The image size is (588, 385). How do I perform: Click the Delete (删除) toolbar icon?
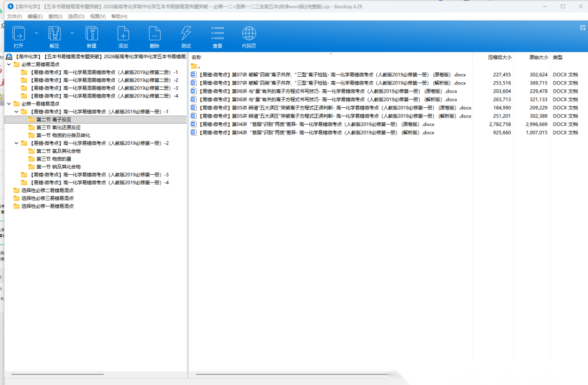(x=155, y=35)
